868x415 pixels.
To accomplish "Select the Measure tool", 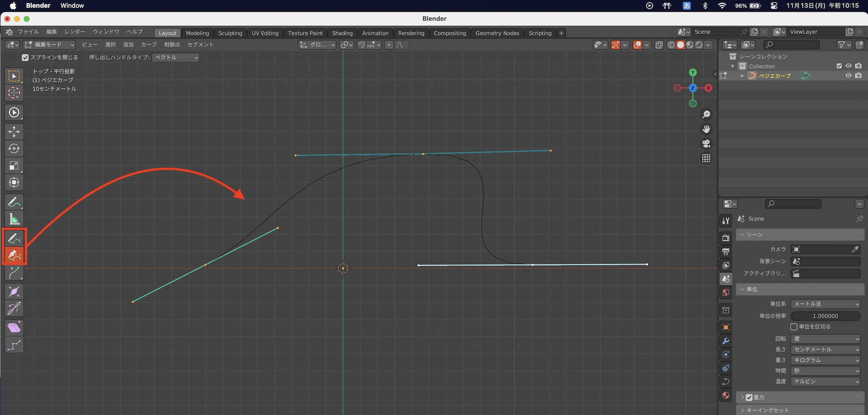I will pyautogui.click(x=14, y=219).
